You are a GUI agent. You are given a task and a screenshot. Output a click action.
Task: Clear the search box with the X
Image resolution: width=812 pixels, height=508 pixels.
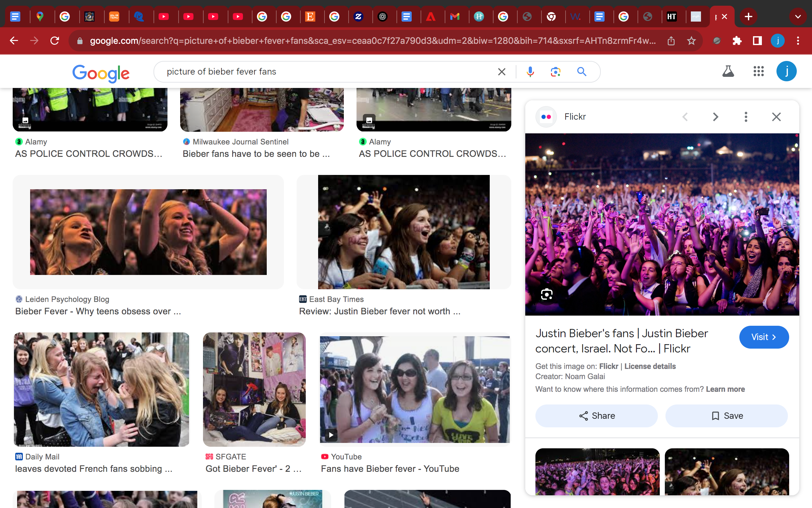pos(501,71)
